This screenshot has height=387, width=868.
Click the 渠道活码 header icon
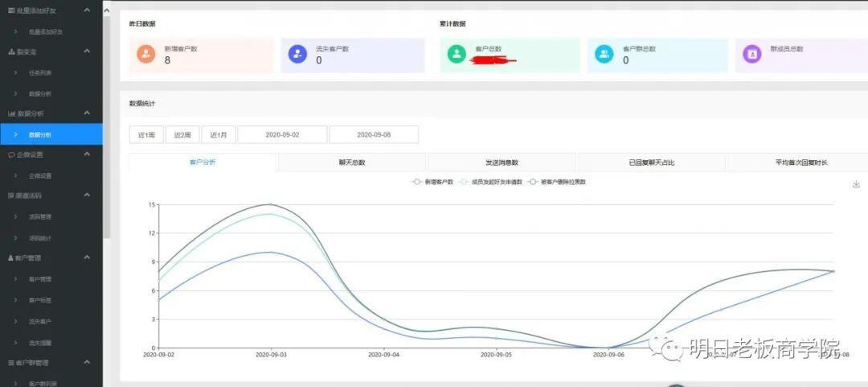coord(11,196)
